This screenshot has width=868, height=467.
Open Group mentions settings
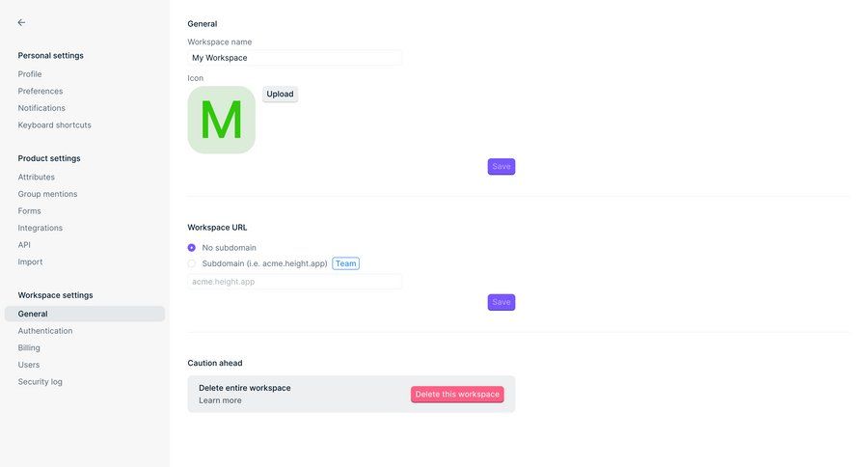click(47, 194)
